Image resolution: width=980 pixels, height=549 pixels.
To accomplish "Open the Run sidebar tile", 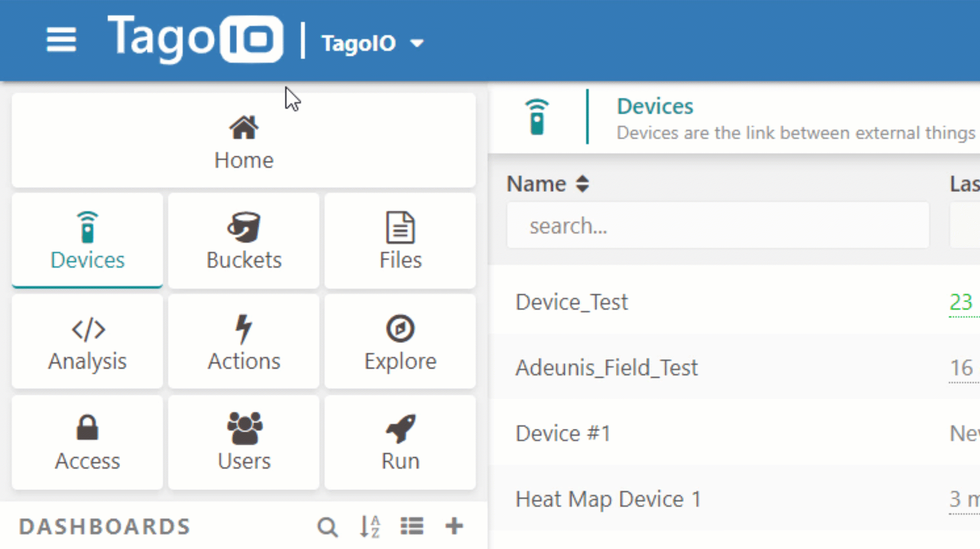I will 400,442.
